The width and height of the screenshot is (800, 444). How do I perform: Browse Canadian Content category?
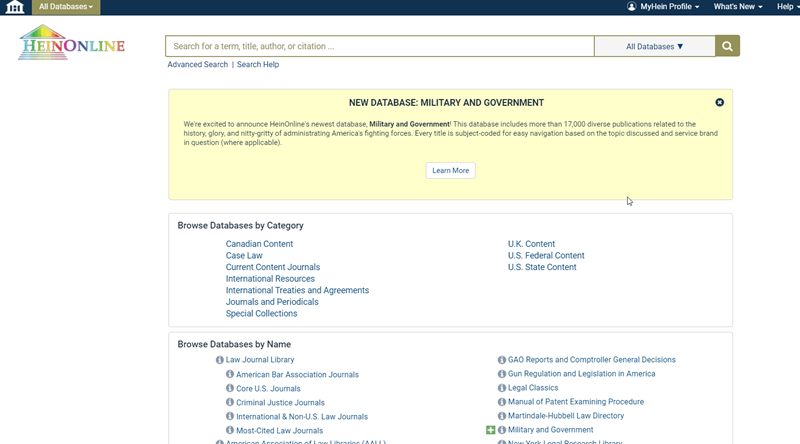tap(259, 244)
